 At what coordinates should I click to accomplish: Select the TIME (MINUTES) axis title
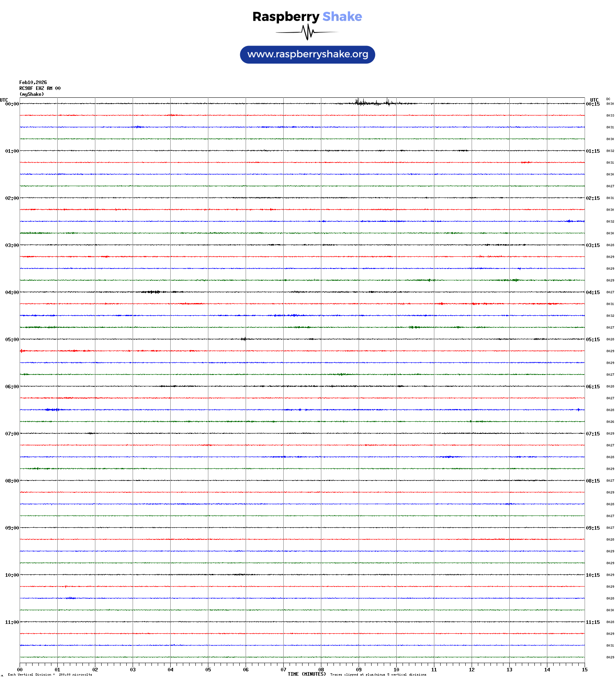(x=306, y=674)
